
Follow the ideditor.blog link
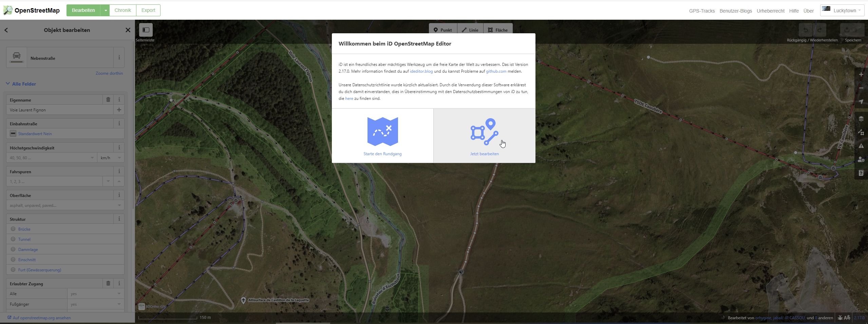[421, 71]
